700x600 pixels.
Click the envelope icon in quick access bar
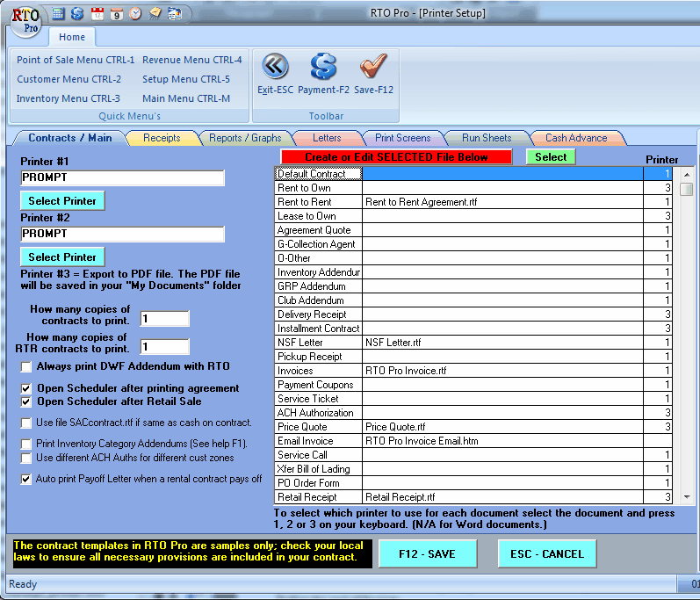(x=155, y=13)
